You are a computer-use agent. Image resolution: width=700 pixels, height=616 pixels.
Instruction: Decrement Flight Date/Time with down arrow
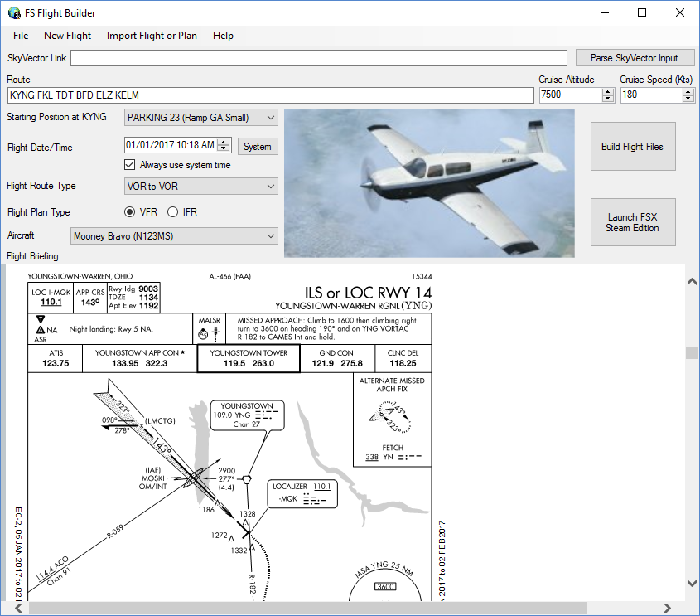224,148
